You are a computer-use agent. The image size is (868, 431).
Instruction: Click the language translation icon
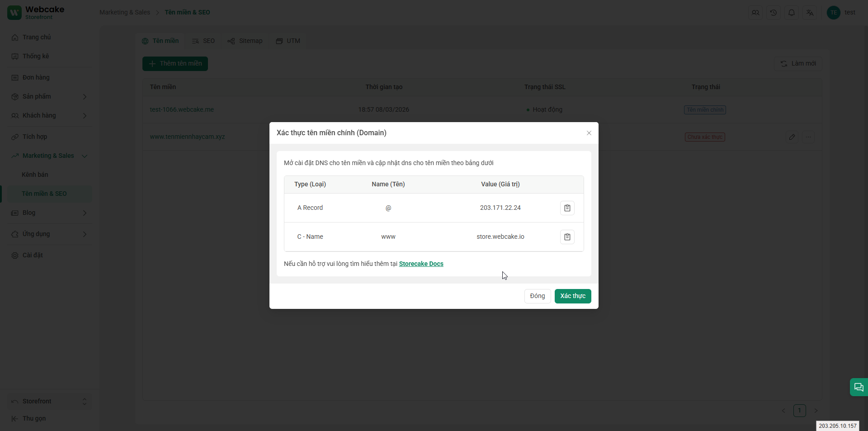pos(809,13)
